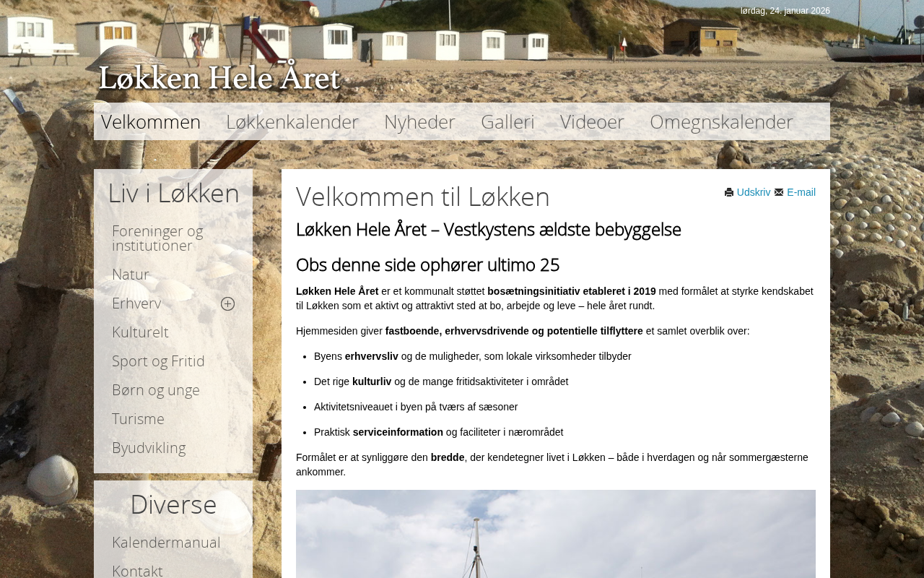Open Byudvikling sidebar link
Screen dimensions: 924x578
(x=149, y=448)
